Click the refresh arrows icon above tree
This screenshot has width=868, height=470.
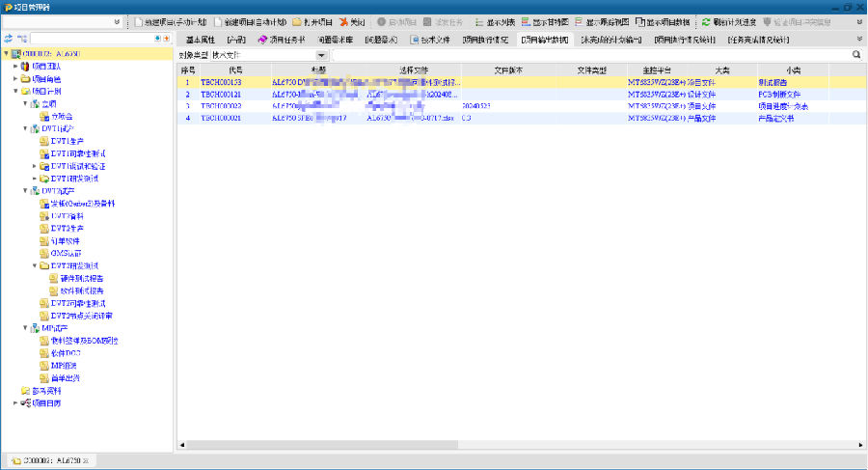[9, 39]
